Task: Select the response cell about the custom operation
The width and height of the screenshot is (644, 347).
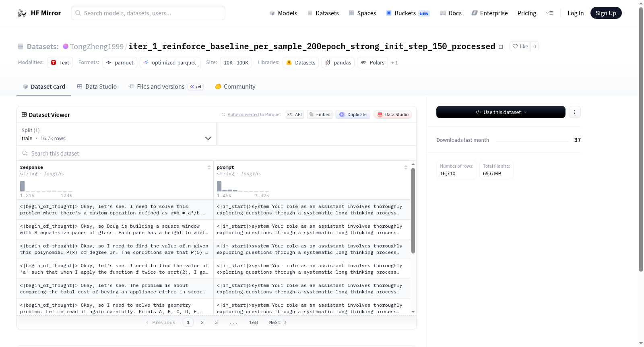Action: (x=115, y=210)
